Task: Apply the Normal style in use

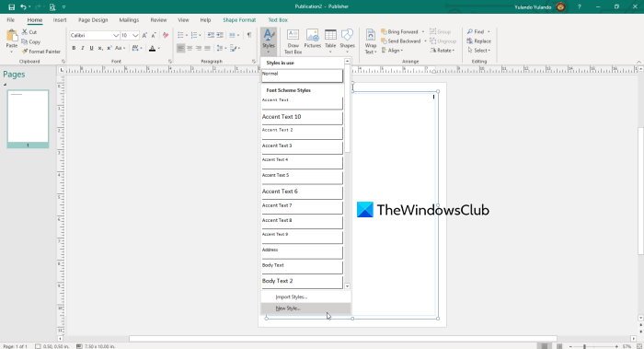Action: tap(302, 76)
